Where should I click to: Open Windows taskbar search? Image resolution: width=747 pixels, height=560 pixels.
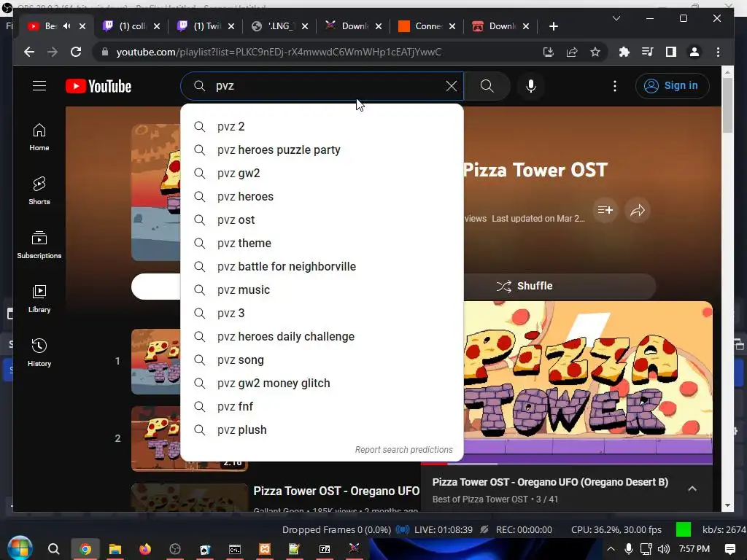53,549
